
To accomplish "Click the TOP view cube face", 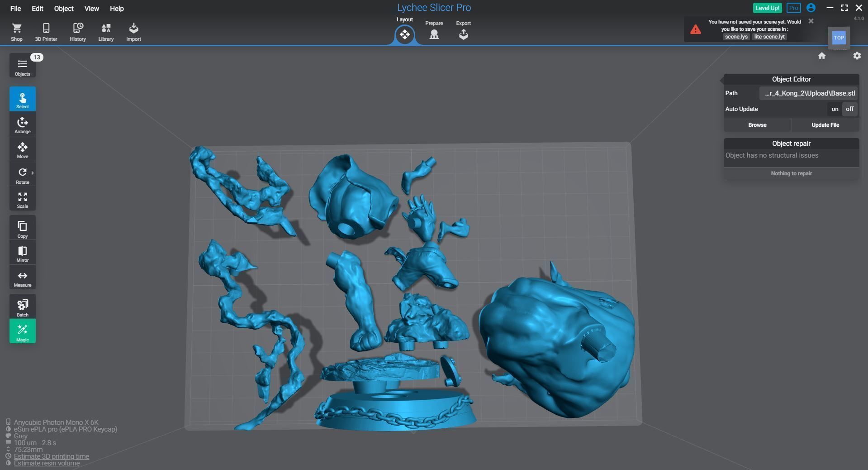I will point(839,38).
